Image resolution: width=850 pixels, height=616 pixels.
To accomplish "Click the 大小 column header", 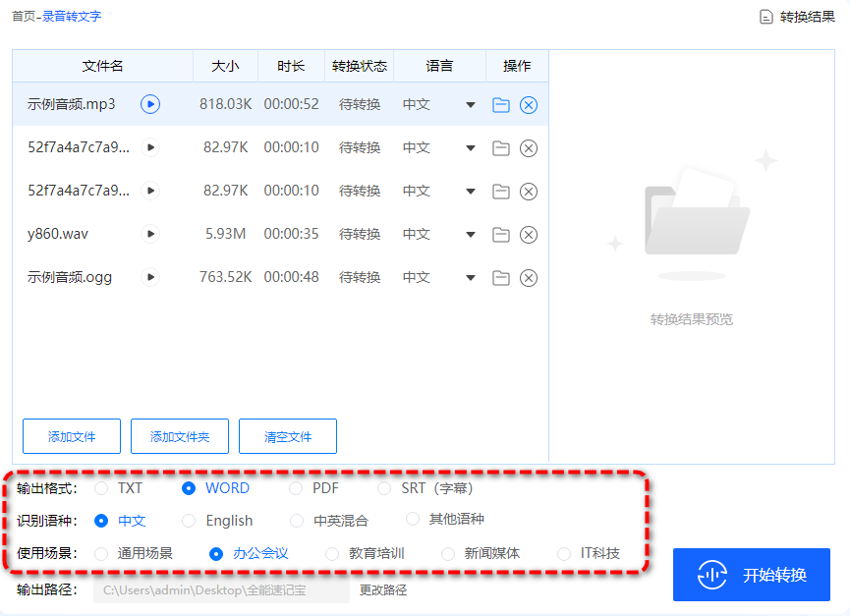I will click(225, 66).
